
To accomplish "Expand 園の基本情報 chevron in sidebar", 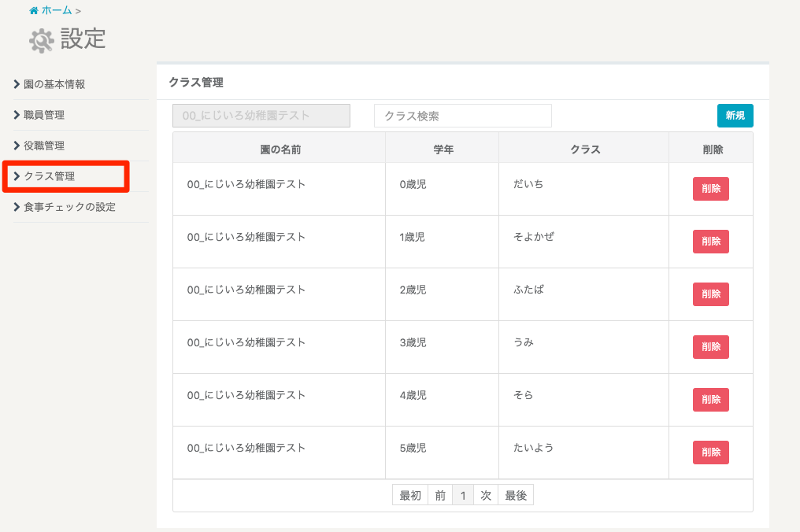I will 17,84.
